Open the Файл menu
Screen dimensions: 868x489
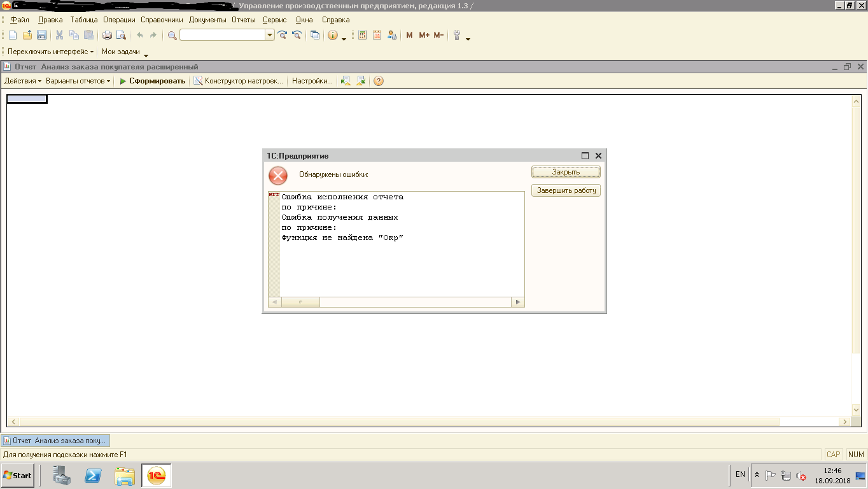coord(20,20)
